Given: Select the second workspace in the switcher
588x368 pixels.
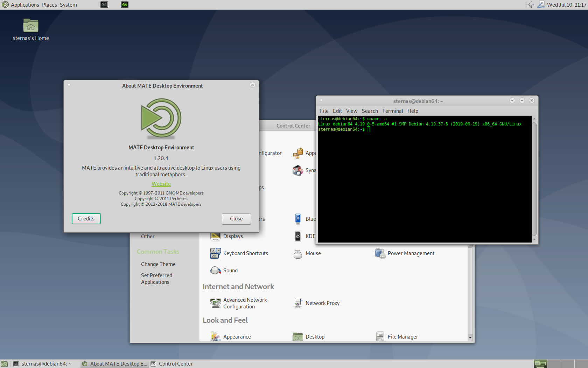Looking at the screenshot, I should 554,364.
